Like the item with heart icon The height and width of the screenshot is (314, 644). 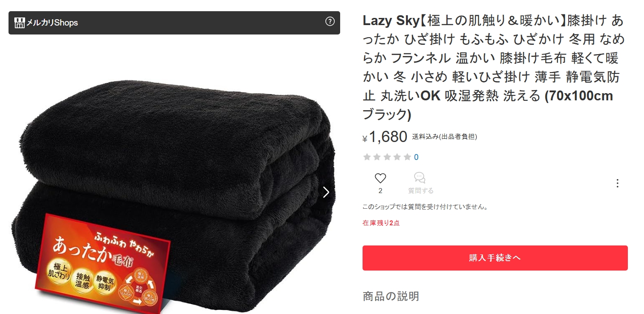pos(380,178)
